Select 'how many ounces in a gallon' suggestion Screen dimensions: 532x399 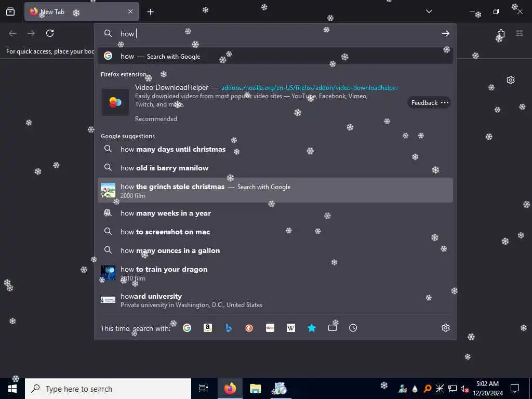[275, 250]
